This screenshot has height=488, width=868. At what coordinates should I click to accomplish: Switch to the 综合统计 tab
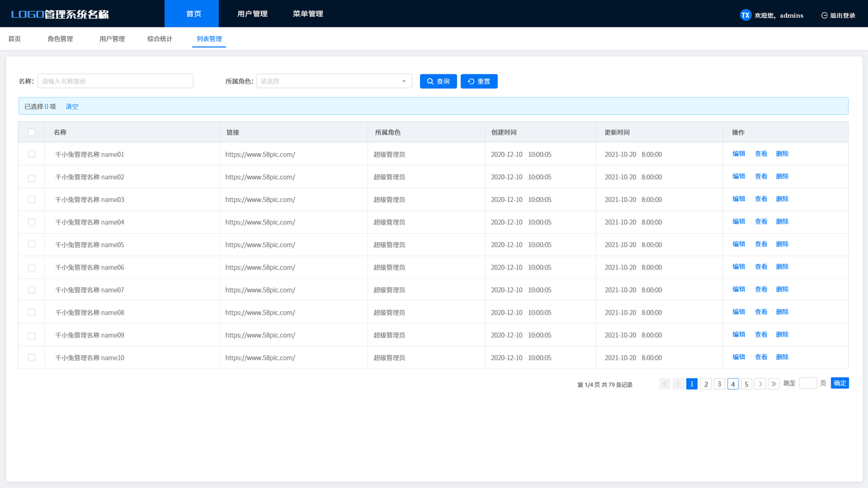pos(160,39)
